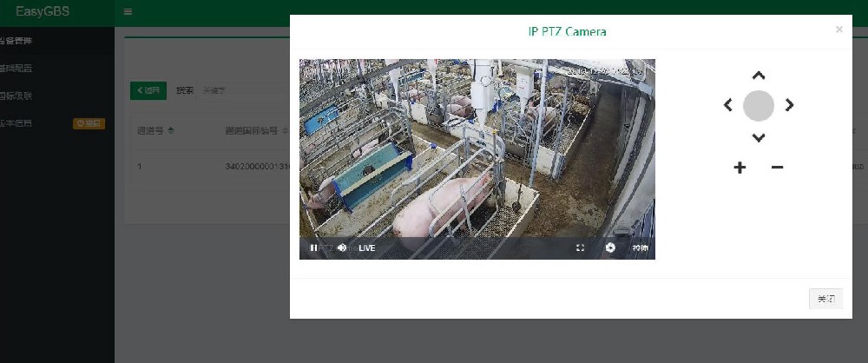Pause the live video stream
868x363 pixels.
click(313, 248)
